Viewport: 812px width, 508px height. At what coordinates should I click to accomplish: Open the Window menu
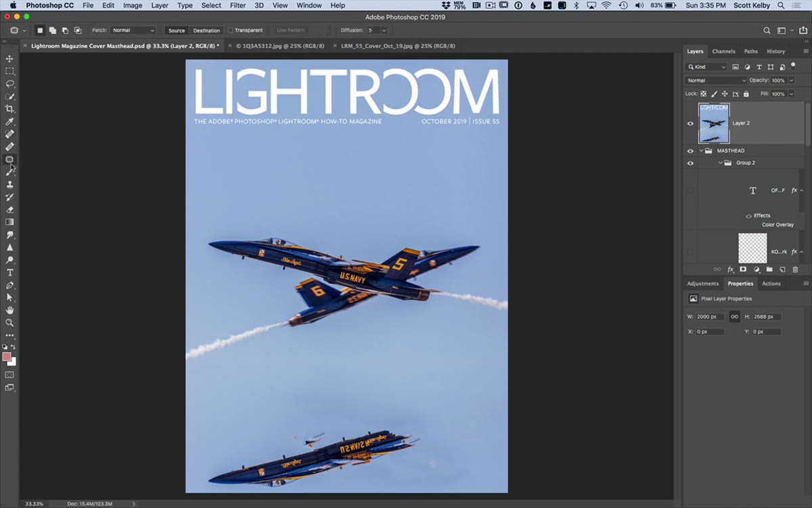(309, 5)
